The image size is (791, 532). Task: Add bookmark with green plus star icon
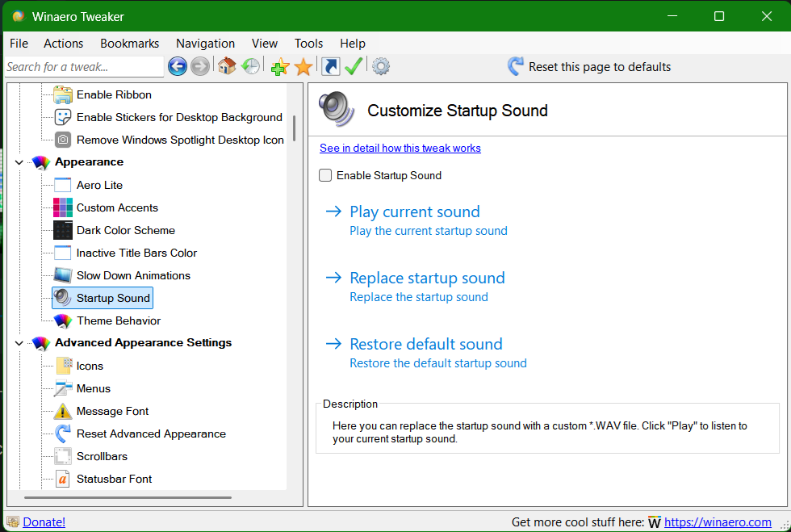click(x=280, y=66)
